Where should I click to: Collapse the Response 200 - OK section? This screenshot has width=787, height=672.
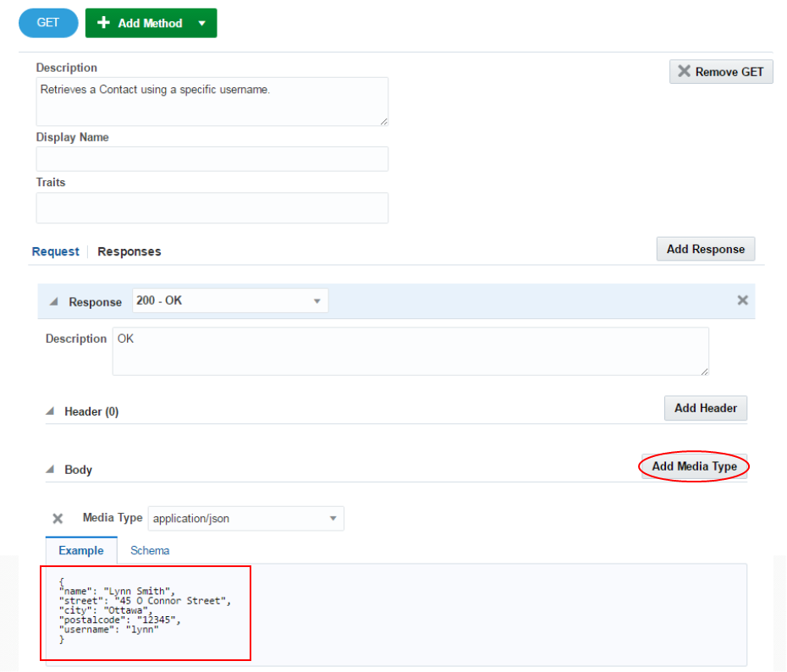(53, 301)
